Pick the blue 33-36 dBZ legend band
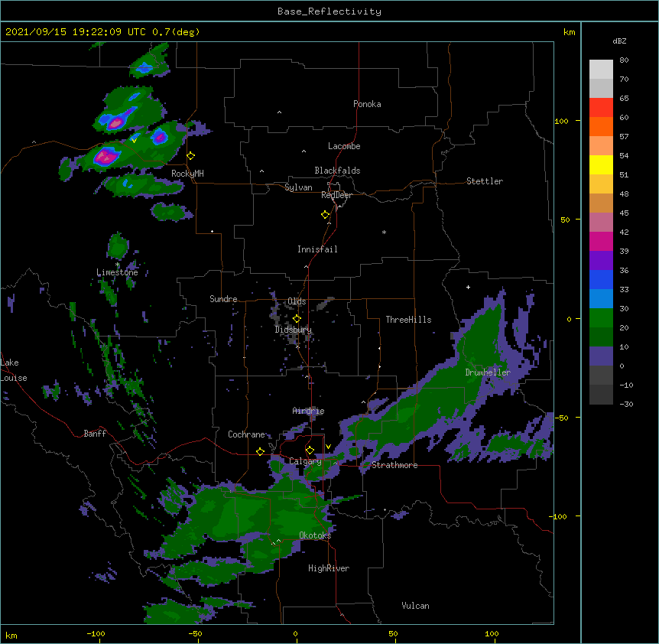The image size is (659, 644). click(x=601, y=279)
